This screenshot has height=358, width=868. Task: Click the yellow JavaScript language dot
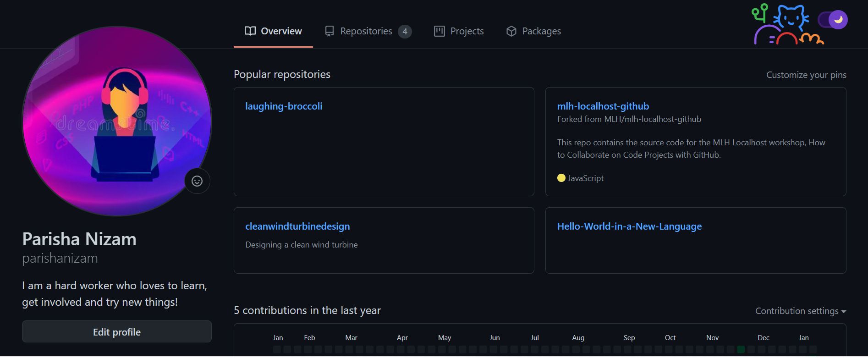(561, 178)
